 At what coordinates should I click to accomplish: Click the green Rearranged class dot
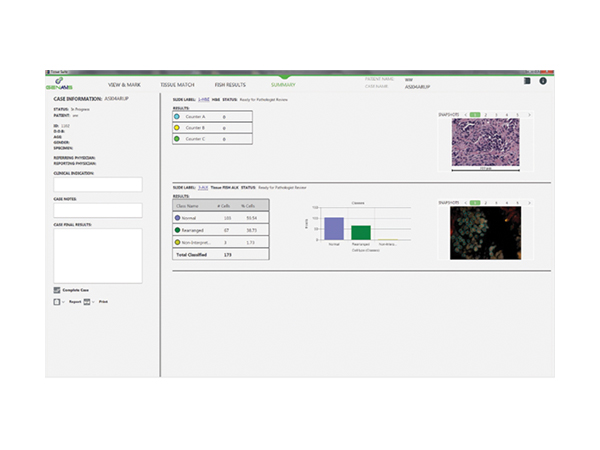(x=177, y=230)
